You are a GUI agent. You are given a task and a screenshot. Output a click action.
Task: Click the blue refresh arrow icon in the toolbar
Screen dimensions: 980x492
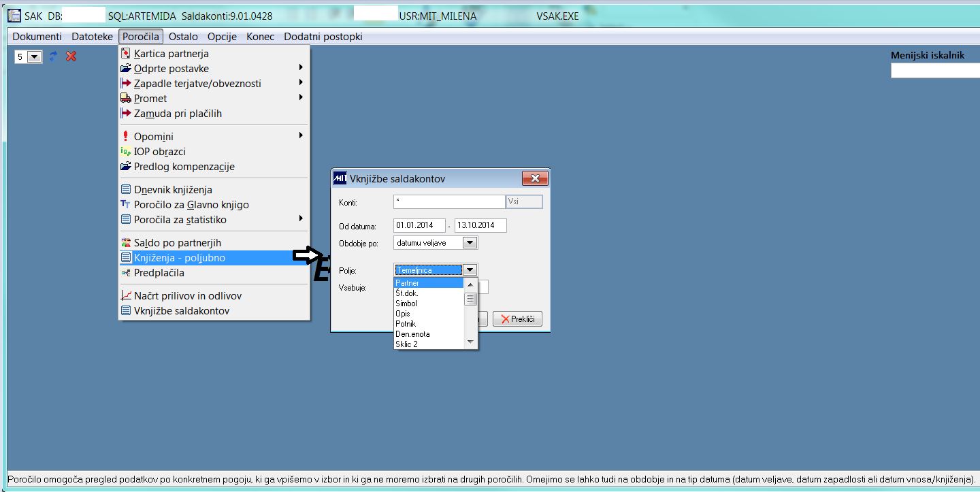click(53, 56)
